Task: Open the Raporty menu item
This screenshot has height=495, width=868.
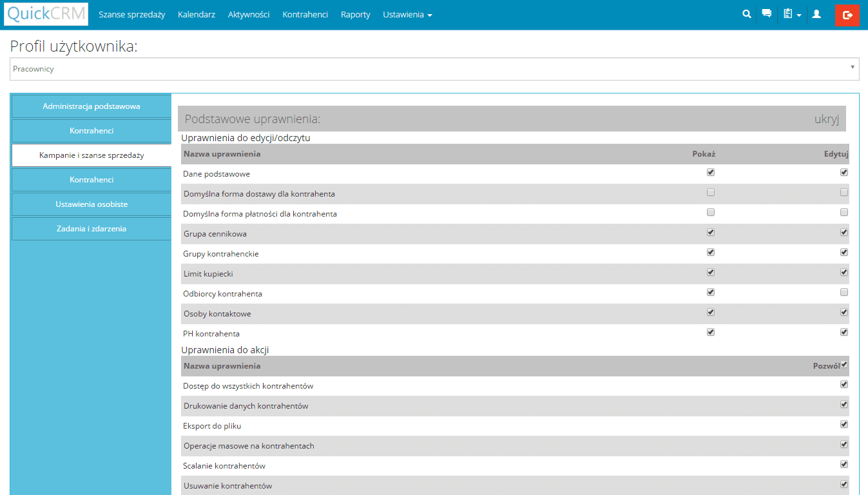Action: click(x=355, y=15)
